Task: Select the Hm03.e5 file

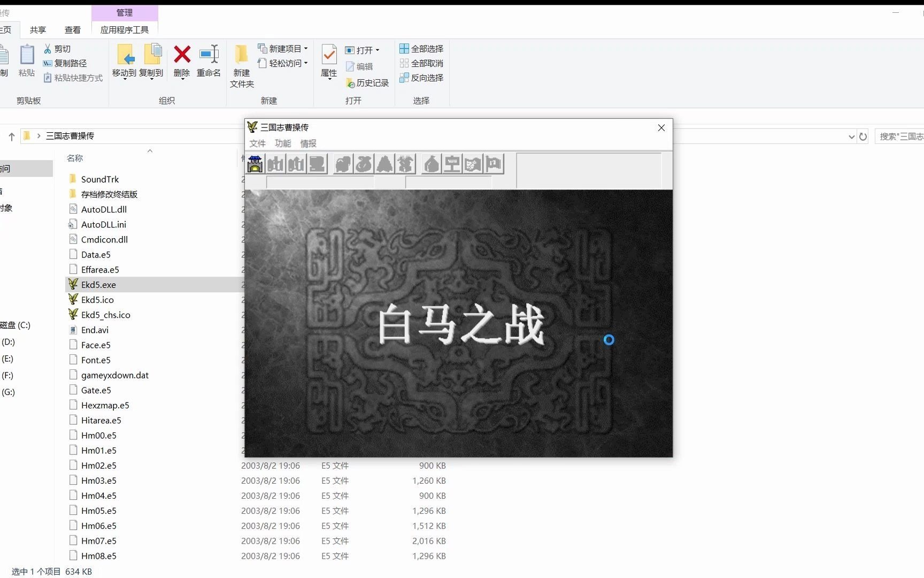Action: (99, 481)
